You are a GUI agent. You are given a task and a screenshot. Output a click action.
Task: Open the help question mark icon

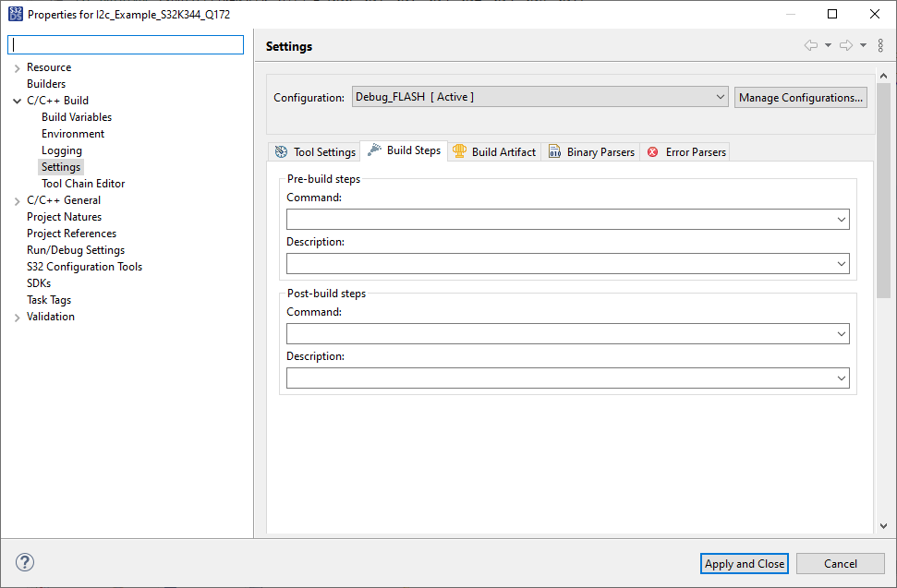click(x=24, y=562)
